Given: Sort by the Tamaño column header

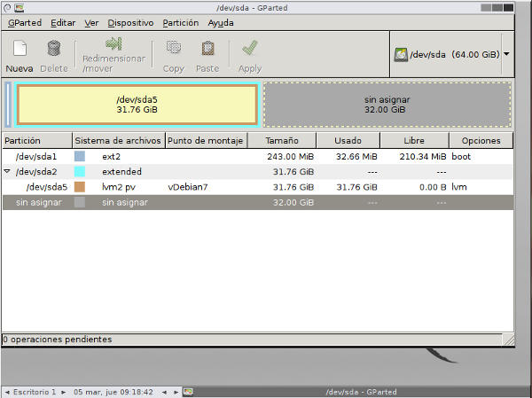Looking at the screenshot, I should (282, 140).
